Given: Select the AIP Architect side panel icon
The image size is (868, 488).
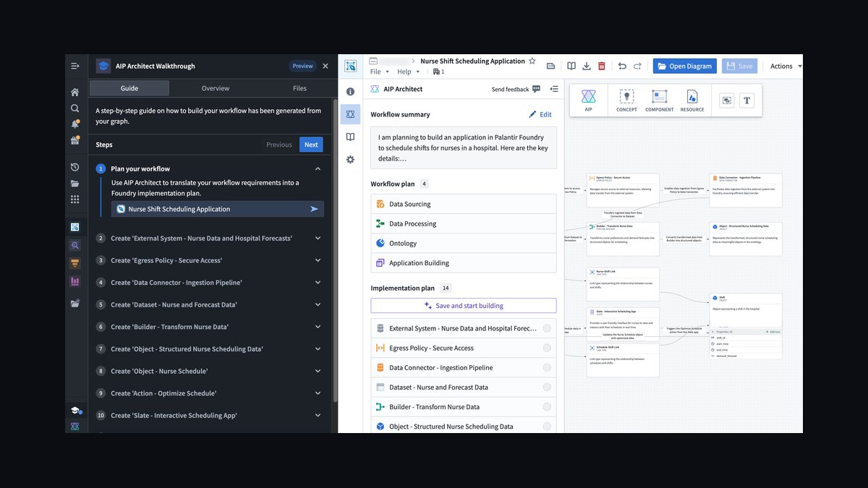Looking at the screenshot, I should pos(350,114).
